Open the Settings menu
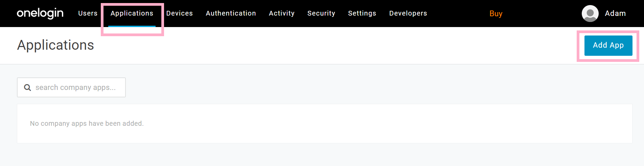This screenshot has width=644, height=166. [x=362, y=13]
